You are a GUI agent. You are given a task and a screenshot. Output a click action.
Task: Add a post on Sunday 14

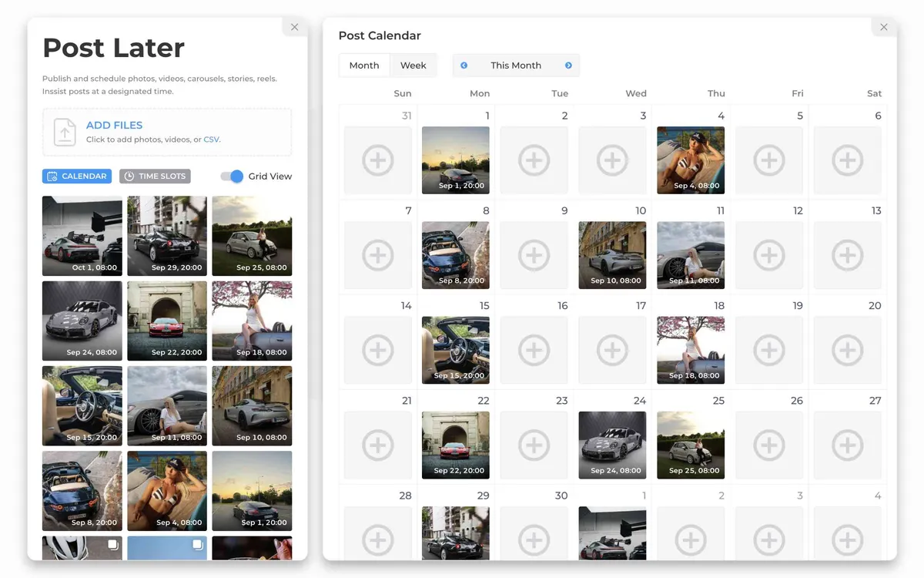pyautogui.click(x=377, y=350)
